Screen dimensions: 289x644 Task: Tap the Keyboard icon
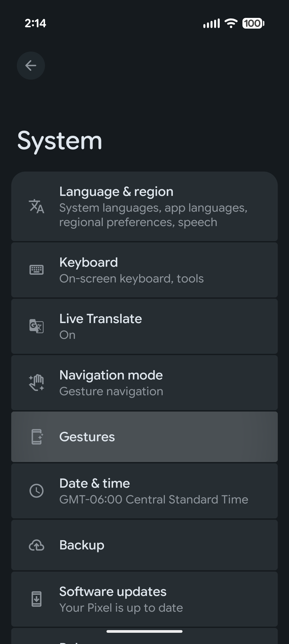[x=36, y=270]
